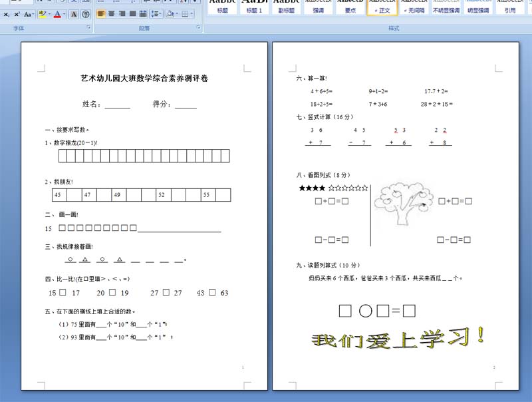532x402 pixels.
Task: Toggle superscript formatting
Action: [17, 14]
